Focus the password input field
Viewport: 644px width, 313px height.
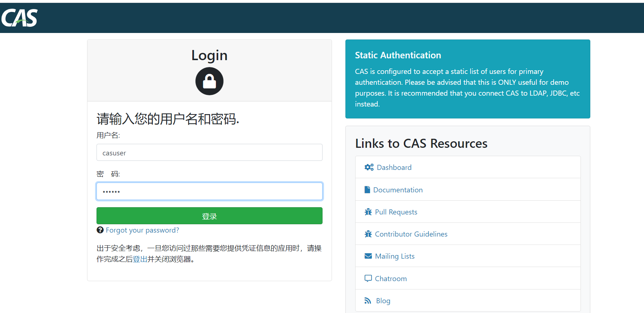[x=209, y=191]
